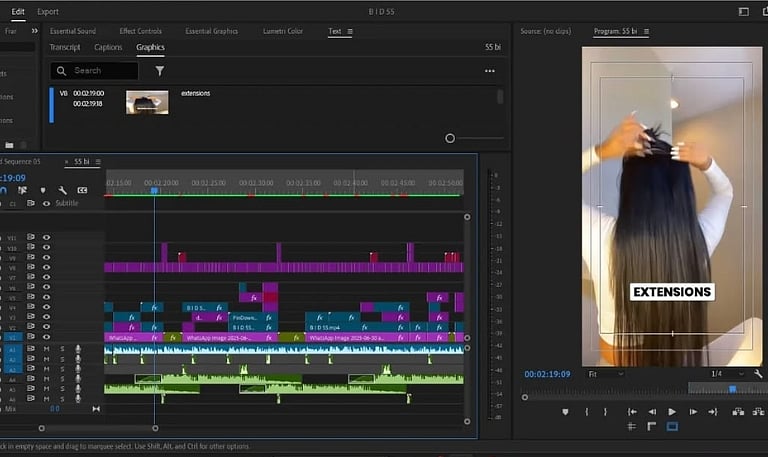Viewport: 768px width, 457px height.
Task: Click the Search field in Text panel
Action: [95, 71]
